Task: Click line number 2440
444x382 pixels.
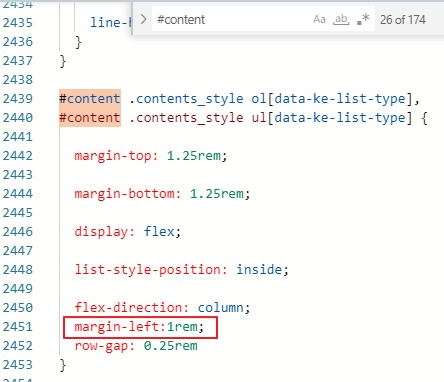Action: [x=18, y=118]
